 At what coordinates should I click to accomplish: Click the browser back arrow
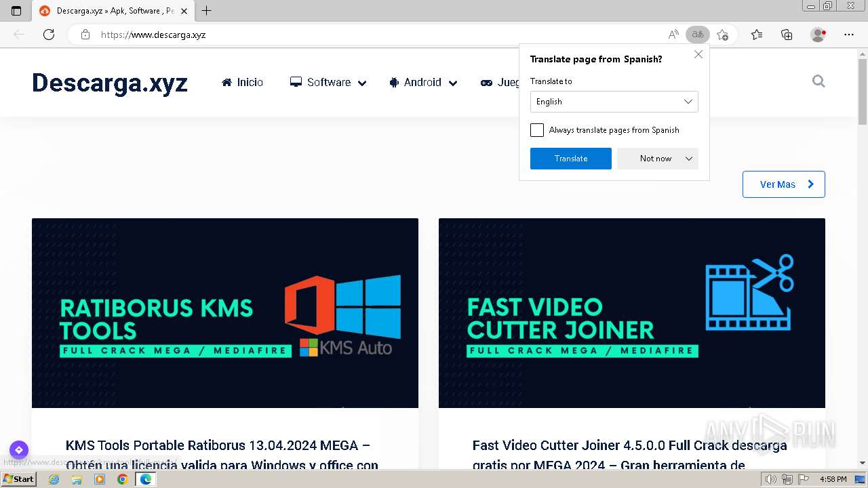(x=19, y=35)
